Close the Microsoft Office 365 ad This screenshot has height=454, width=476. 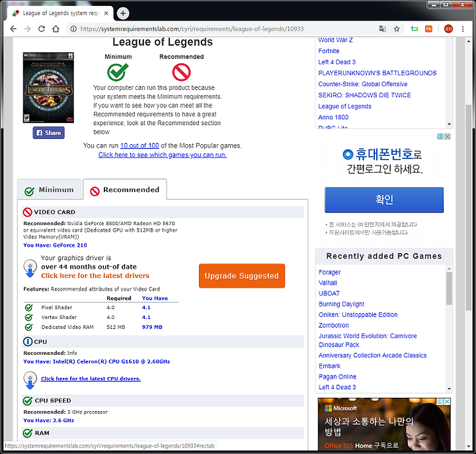coord(447,402)
